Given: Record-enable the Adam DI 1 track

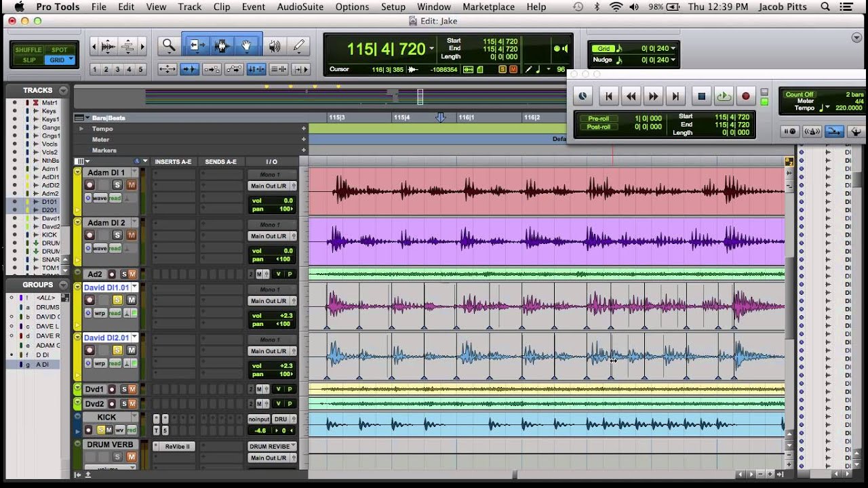Looking at the screenshot, I should click(90, 185).
